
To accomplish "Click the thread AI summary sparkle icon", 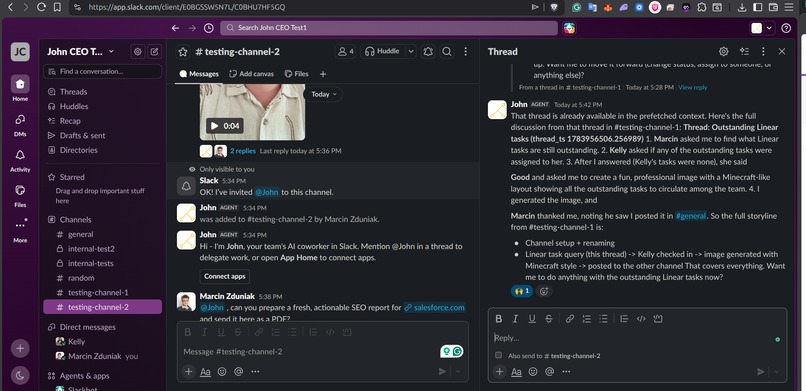I will pos(744,51).
